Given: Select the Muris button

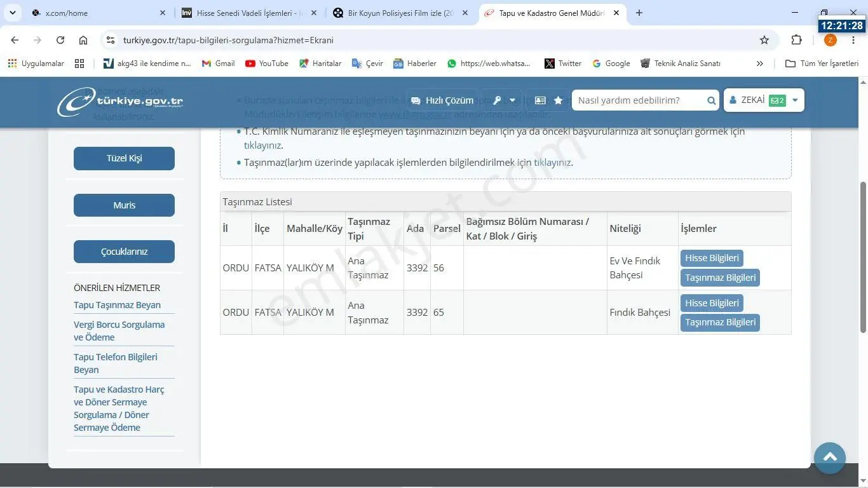Looking at the screenshot, I should [x=124, y=205].
